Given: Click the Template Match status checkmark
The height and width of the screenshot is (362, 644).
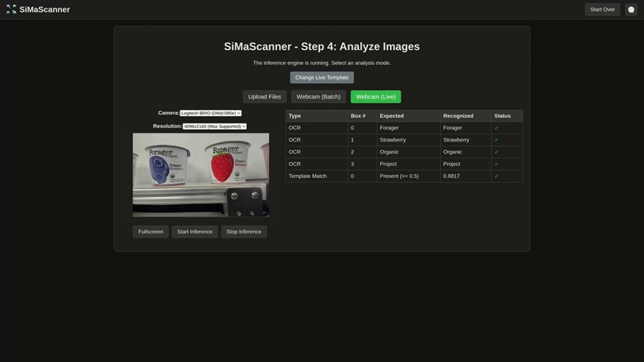Looking at the screenshot, I should [x=496, y=176].
